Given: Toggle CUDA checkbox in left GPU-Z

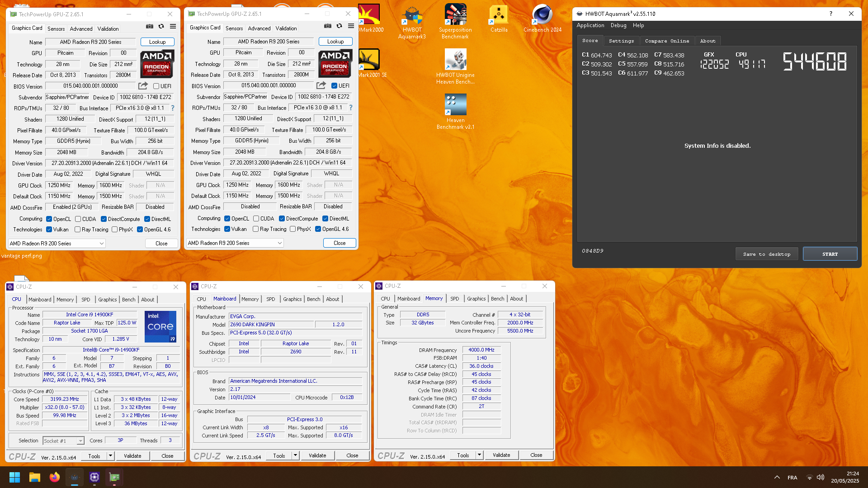Looking at the screenshot, I should coord(78,219).
